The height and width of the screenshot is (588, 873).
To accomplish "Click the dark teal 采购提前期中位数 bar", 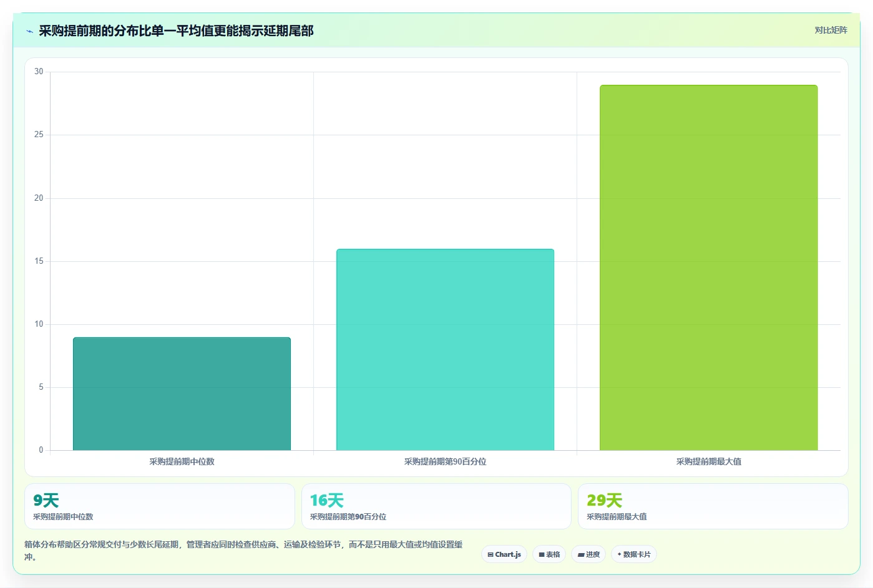I will (182, 393).
